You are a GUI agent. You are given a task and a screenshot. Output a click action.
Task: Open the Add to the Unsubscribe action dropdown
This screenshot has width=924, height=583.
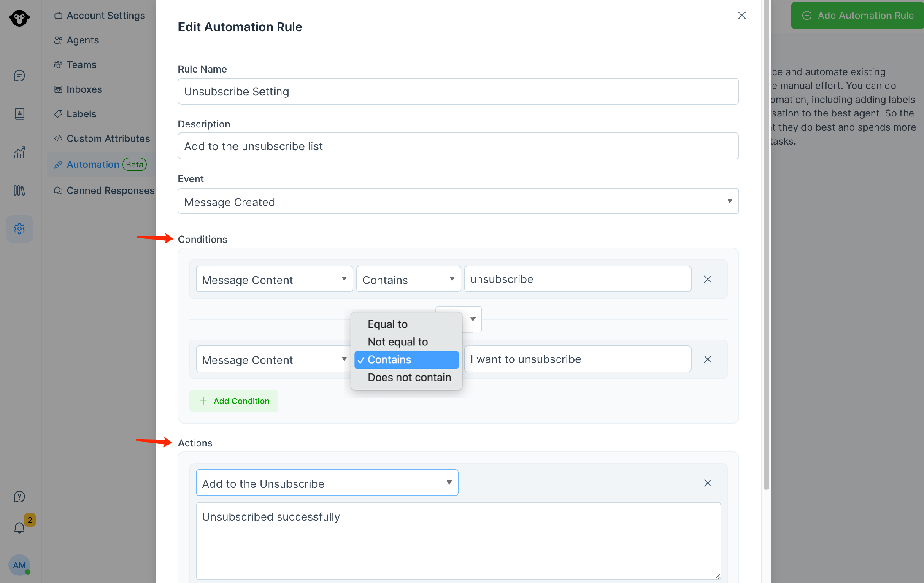click(x=327, y=483)
